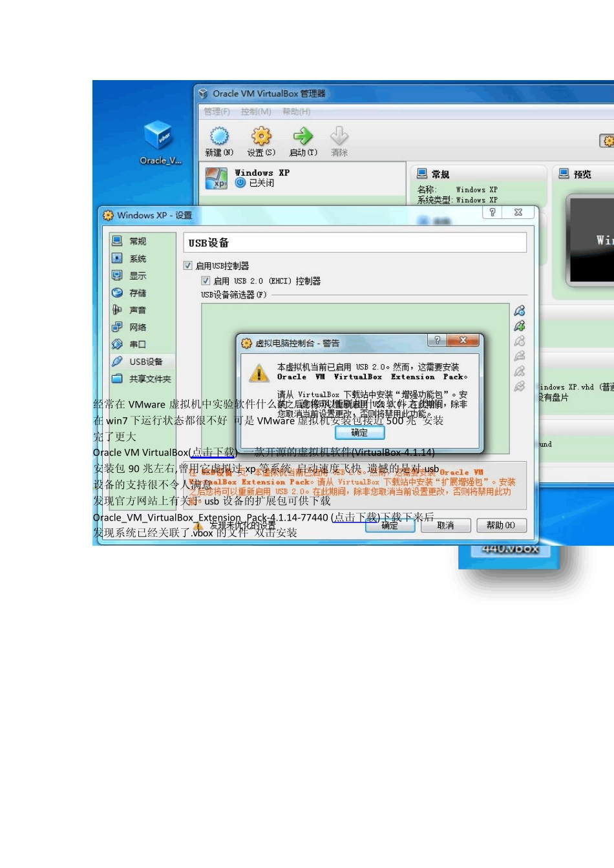Viewport: 614px width, 868px height.
Task: Select the Windows XP machine in list
Action: pyautogui.click(x=304, y=178)
